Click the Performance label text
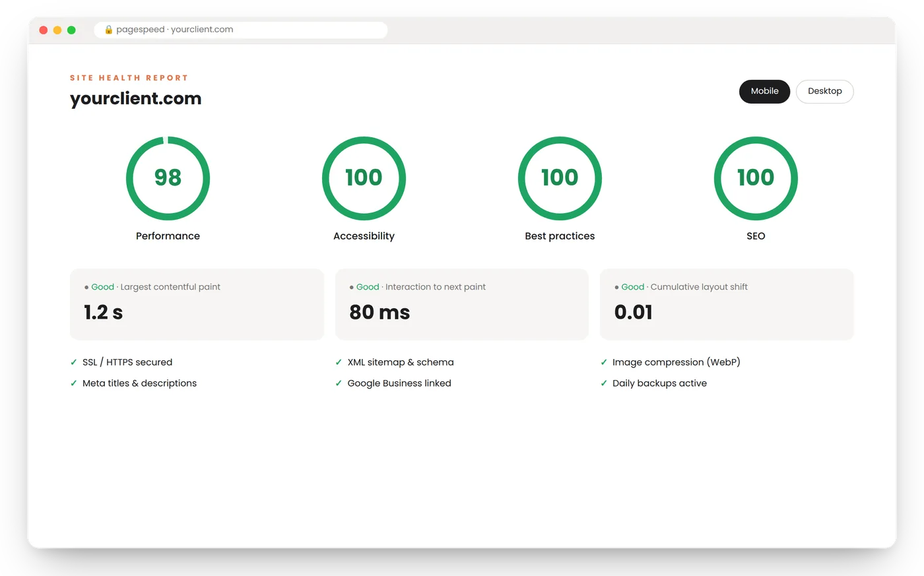 coord(168,236)
